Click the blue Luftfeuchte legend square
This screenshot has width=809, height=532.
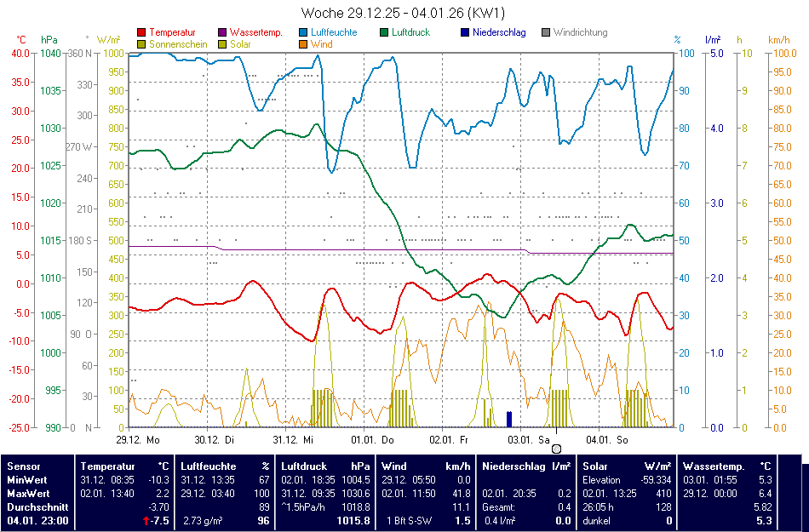coord(304,32)
